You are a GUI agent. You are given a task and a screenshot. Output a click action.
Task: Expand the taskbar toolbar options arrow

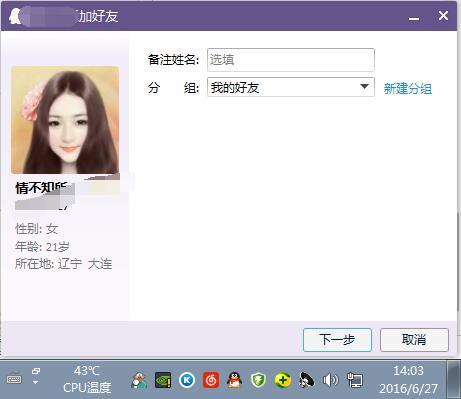point(35,382)
